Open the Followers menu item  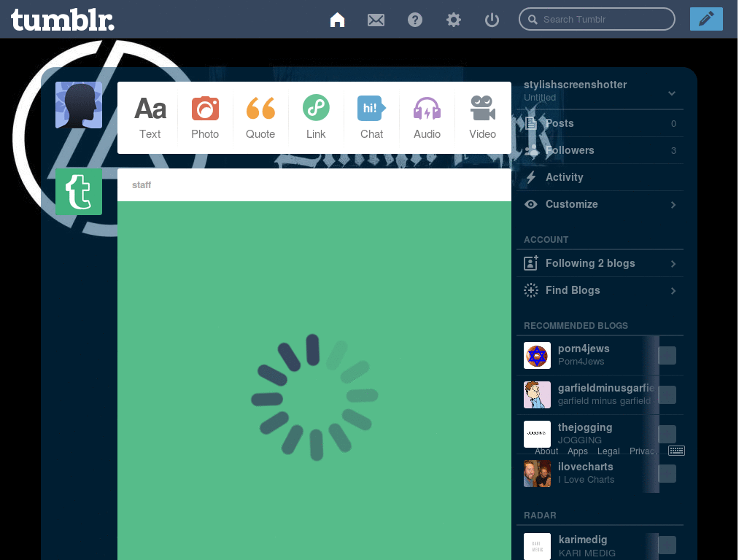pos(600,150)
